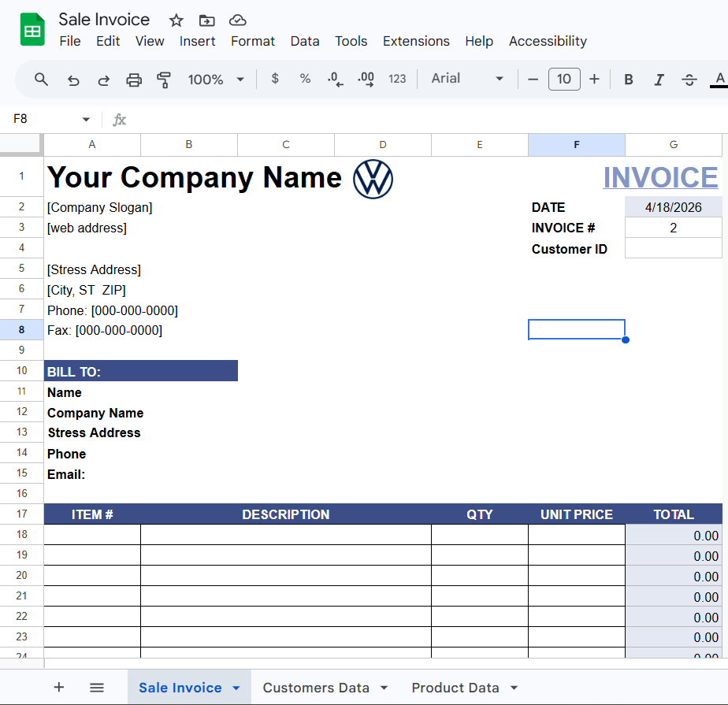
Task: Open the zoom level 100% dropdown
Action: tap(216, 79)
